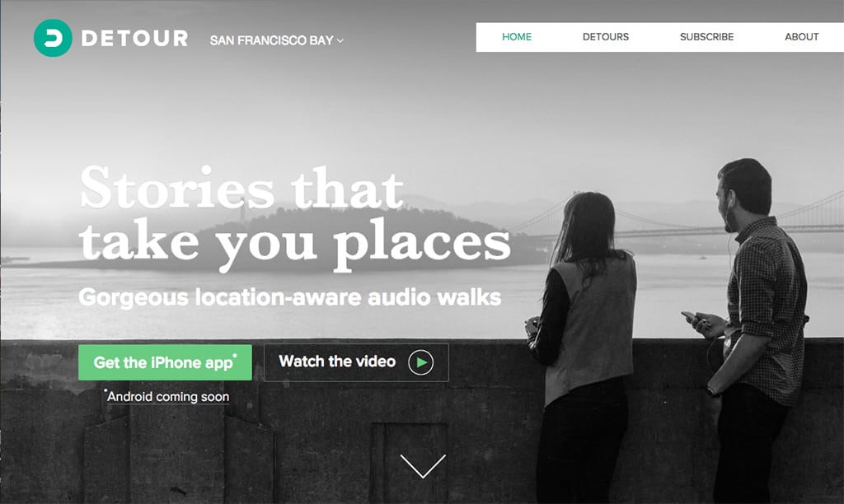Follow the Android coming soon link

click(168, 397)
